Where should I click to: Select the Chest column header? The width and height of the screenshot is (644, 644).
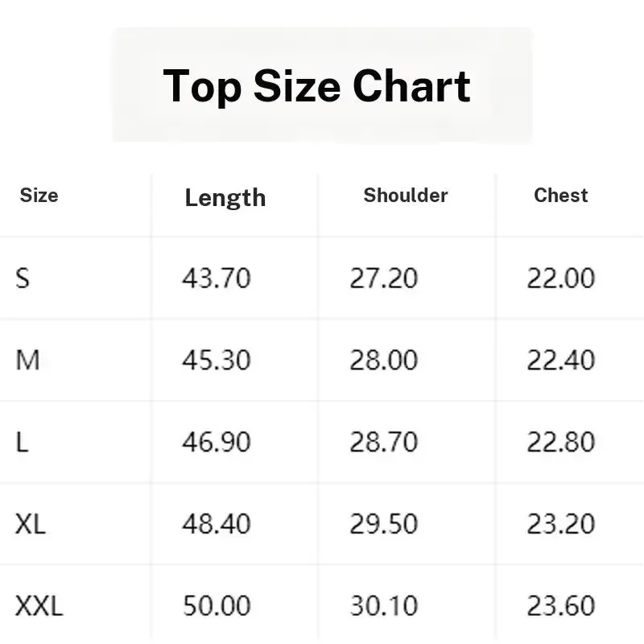560,195
